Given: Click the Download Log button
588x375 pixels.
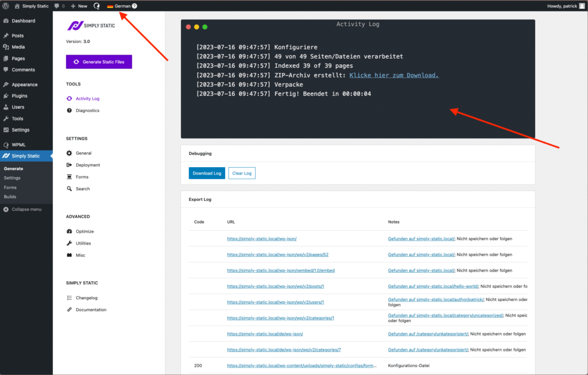Looking at the screenshot, I should click(x=207, y=173).
